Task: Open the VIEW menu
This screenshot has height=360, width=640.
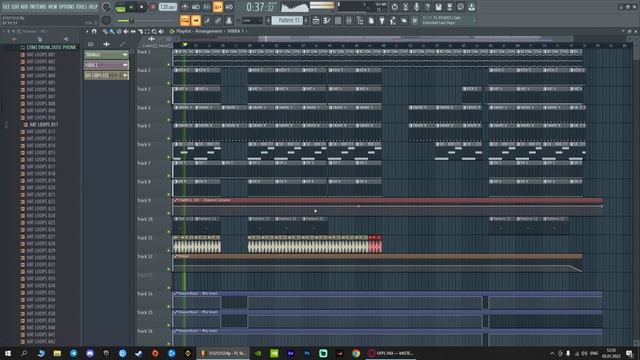Action: coord(52,7)
